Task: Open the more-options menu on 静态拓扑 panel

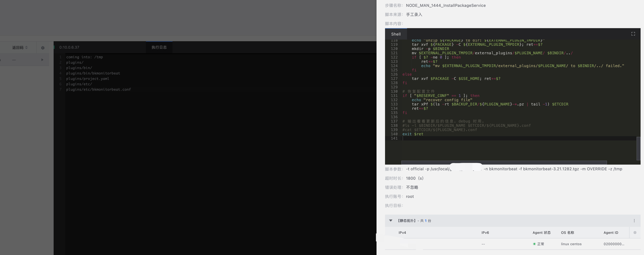Action: (634, 220)
